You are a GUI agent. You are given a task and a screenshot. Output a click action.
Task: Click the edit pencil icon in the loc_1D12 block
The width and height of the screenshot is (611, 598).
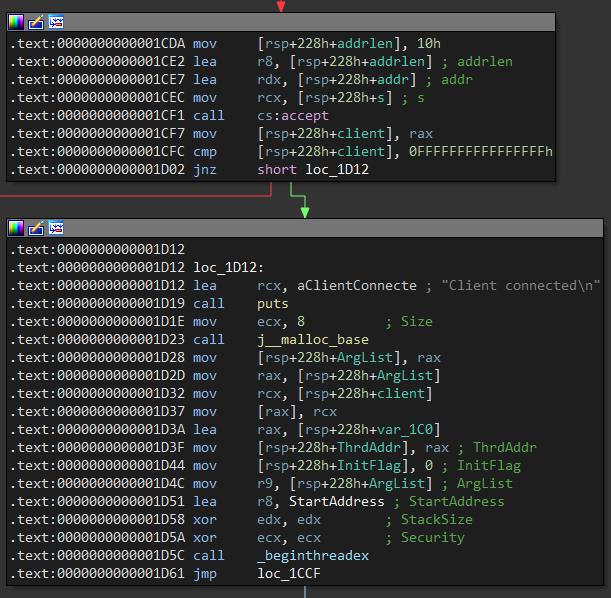click(36, 228)
